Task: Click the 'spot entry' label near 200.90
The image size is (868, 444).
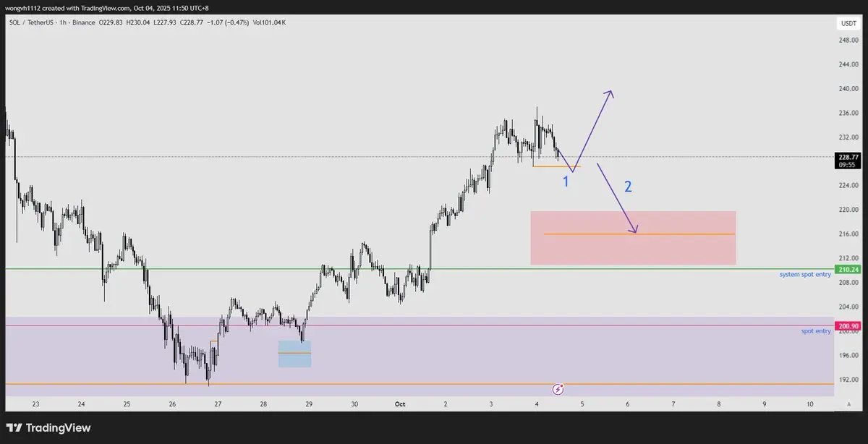Action: (x=816, y=331)
